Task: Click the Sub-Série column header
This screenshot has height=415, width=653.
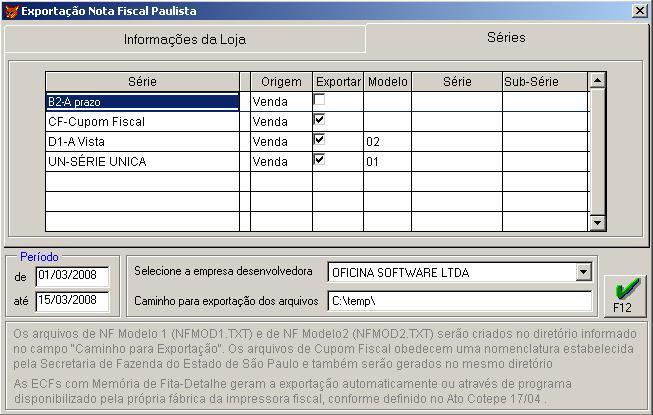Action: point(546,82)
